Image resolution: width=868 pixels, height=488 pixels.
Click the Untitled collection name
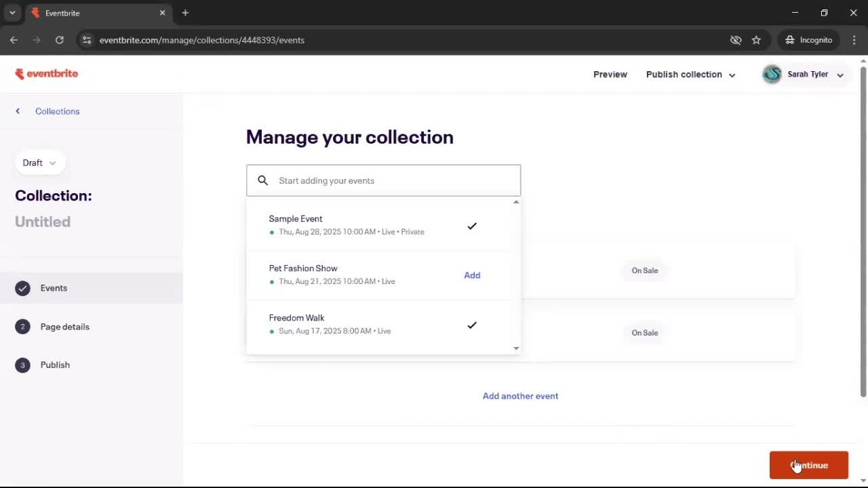43,222
